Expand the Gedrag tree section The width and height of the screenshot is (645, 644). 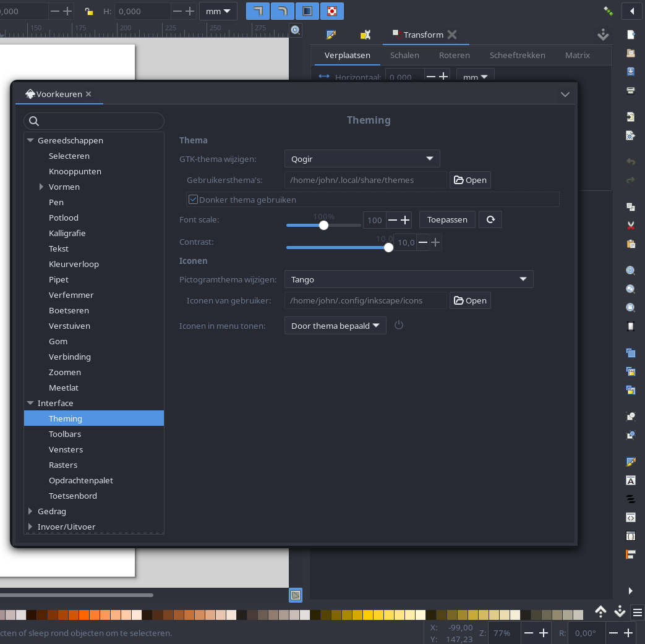[x=30, y=511]
